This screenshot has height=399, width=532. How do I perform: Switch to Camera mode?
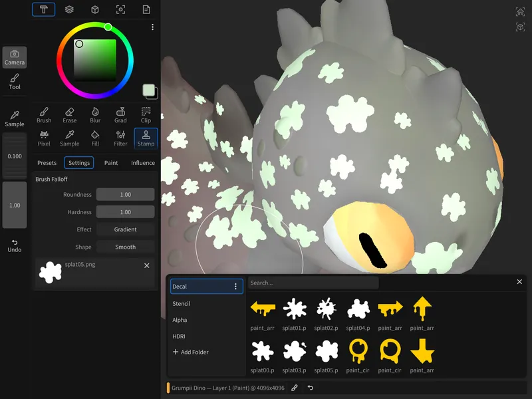tap(15, 58)
